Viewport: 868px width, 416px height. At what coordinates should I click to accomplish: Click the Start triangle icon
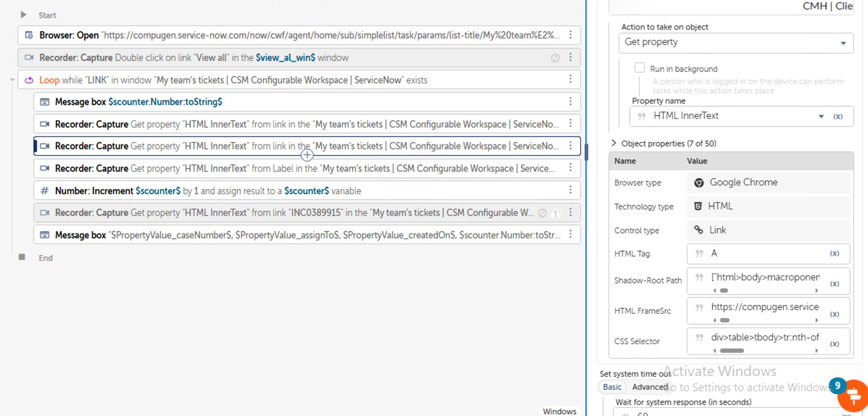coord(24,15)
